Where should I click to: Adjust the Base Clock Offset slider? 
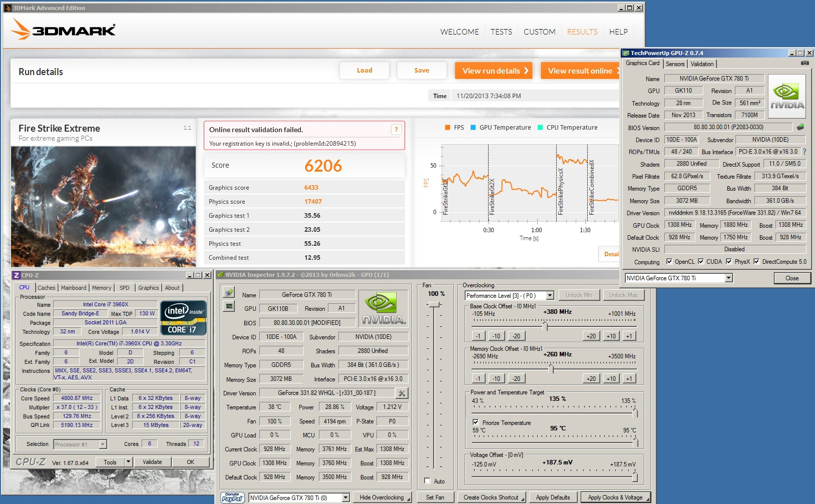pyautogui.click(x=545, y=326)
